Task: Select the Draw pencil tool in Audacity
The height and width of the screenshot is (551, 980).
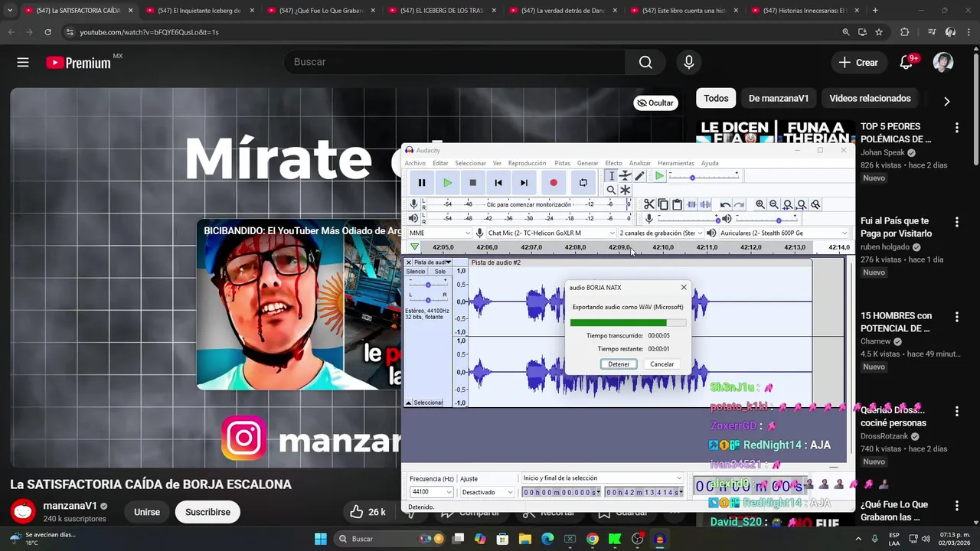Action: tap(639, 176)
